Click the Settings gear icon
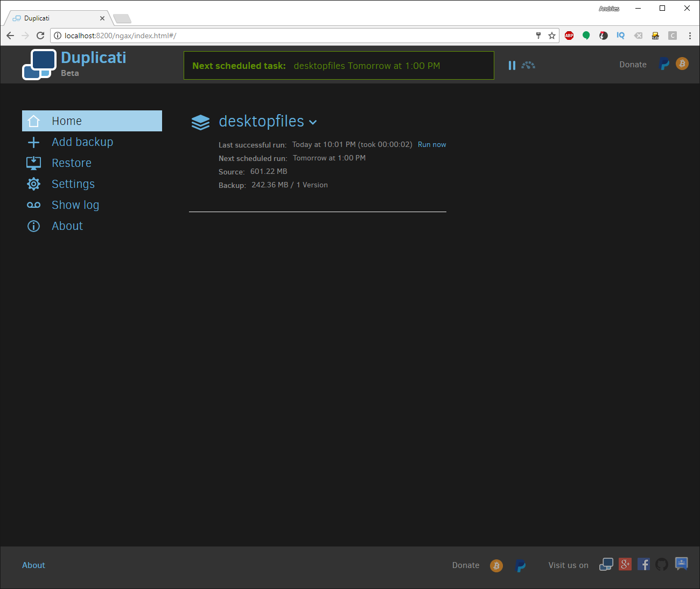Screen dimensions: 700x589 click(33, 184)
